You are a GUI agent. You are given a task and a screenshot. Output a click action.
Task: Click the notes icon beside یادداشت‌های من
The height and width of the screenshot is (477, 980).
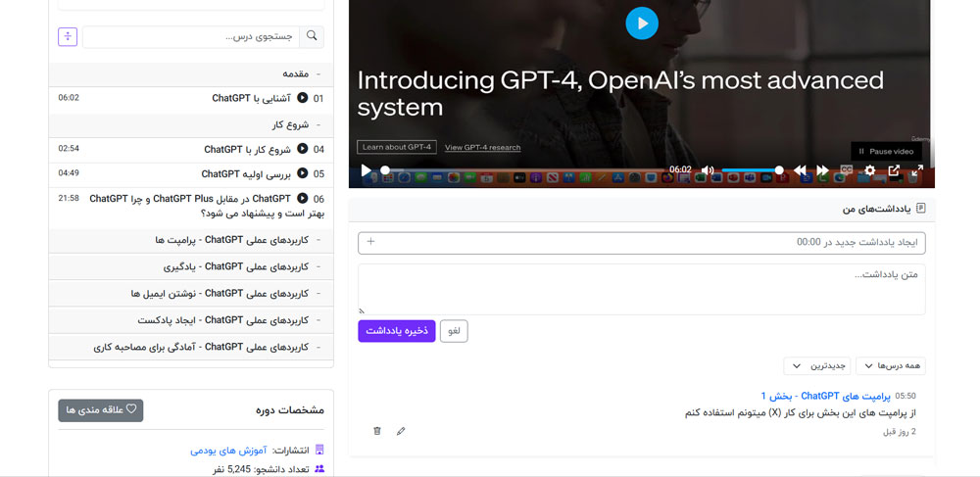click(x=920, y=209)
